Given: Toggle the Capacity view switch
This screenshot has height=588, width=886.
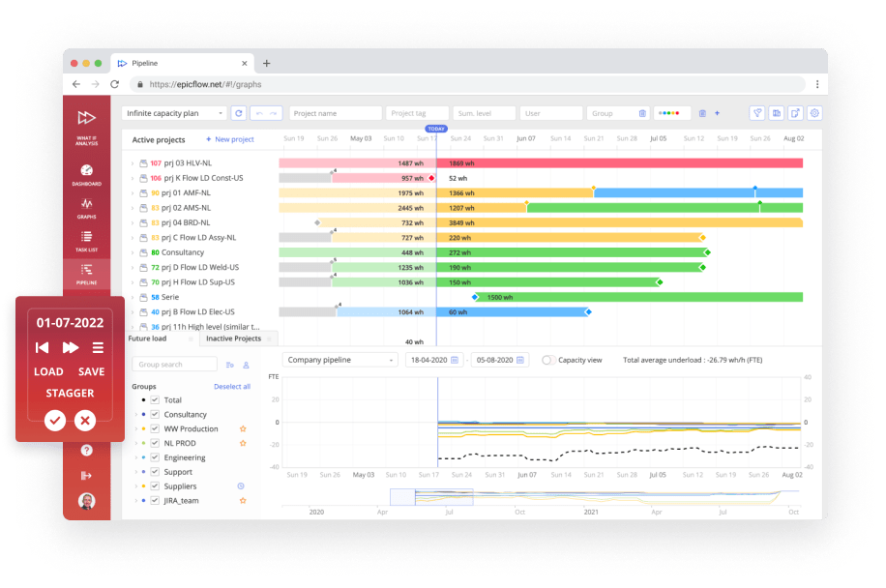Looking at the screenshot, I should [548, 360].
